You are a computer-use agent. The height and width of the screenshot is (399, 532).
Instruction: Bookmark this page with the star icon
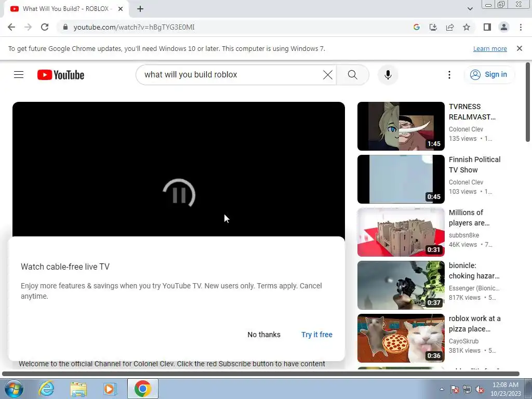[467, 27]
